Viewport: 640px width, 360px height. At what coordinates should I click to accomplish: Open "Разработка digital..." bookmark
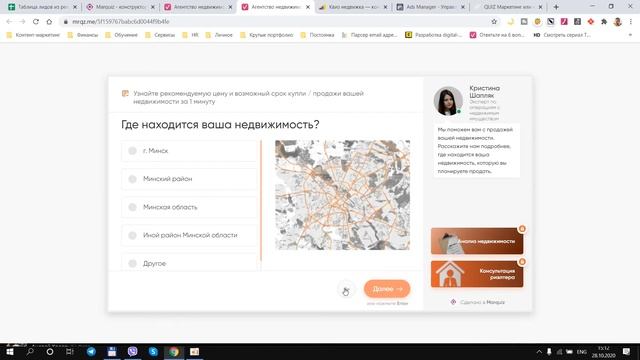click(433, 35)
